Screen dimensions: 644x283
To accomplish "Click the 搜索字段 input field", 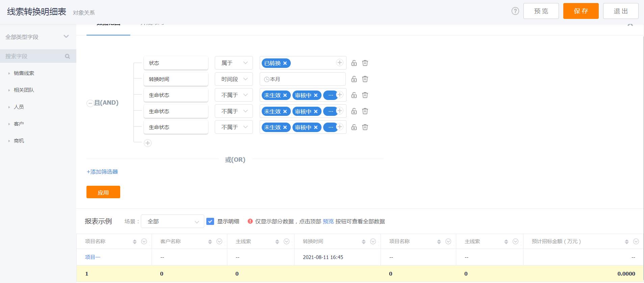I will pyautogui.click(x=32, y=56).
